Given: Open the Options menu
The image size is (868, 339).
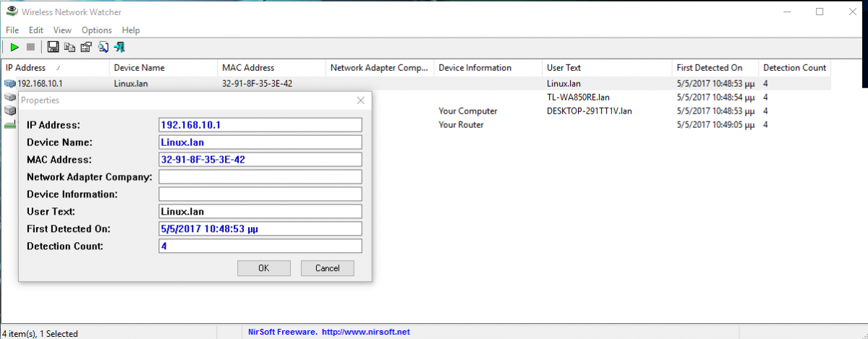Looking at the screenshot, I should 97,30.
